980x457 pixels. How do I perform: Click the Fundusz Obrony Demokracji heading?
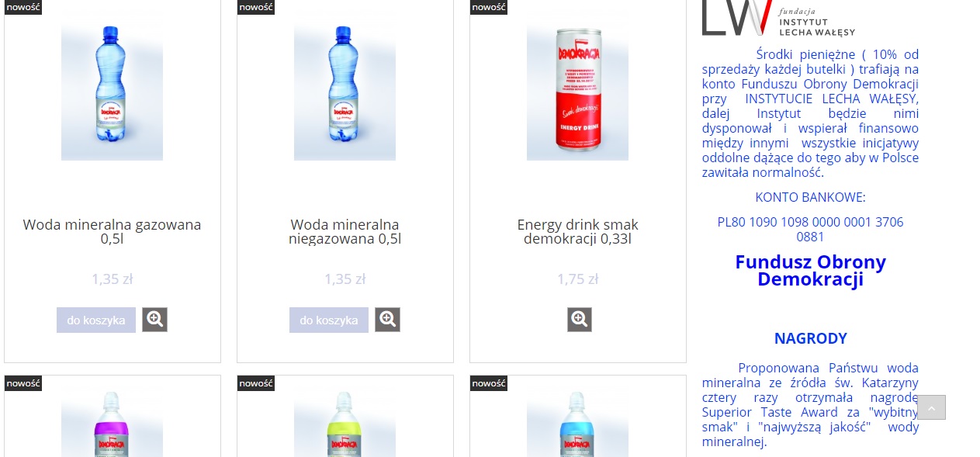pyautogui.click(x=810, y=271)
